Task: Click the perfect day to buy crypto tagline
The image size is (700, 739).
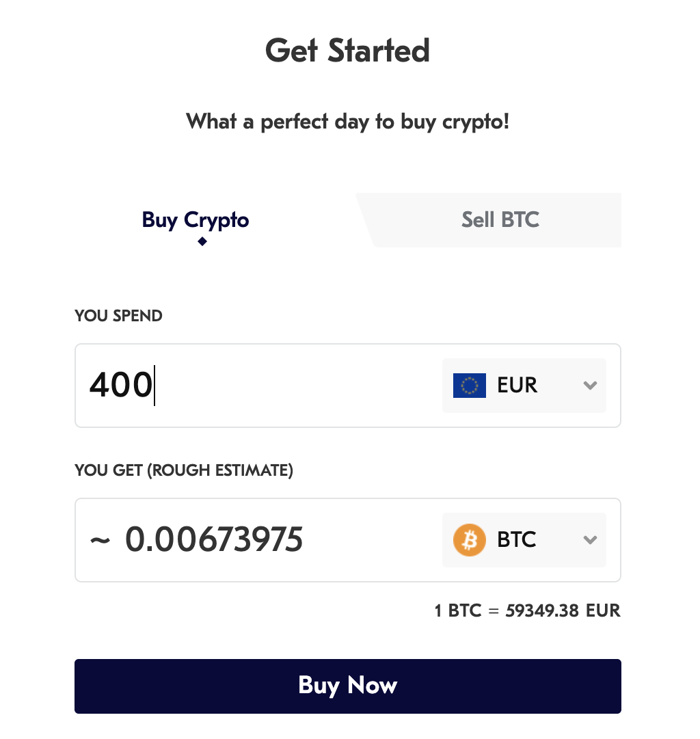Action: (x=347, y=122)
